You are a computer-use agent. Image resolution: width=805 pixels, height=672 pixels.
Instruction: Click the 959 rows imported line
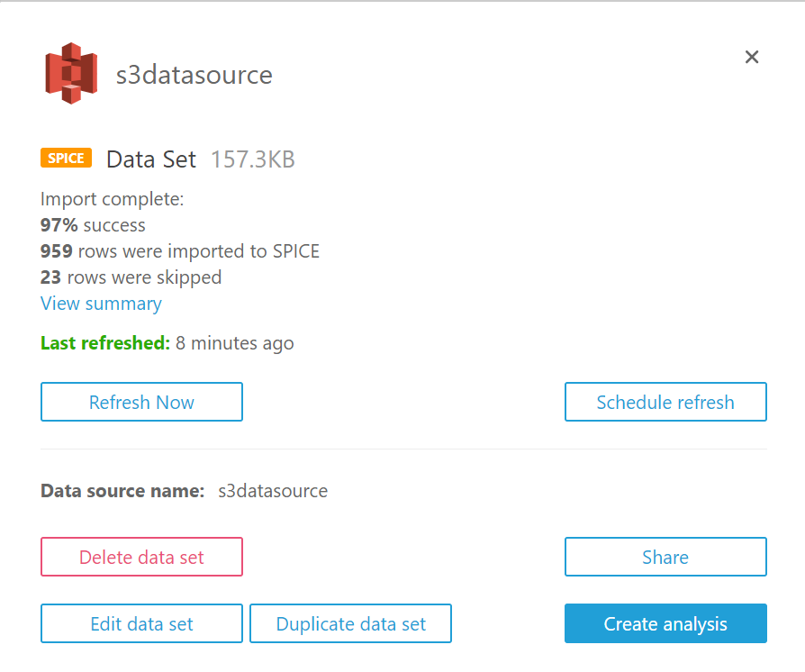coord(180,251)
